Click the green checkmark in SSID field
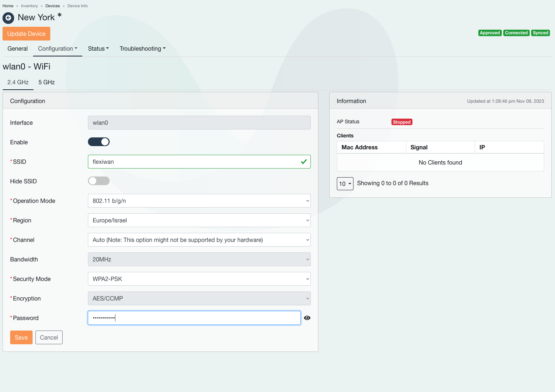 pos(304,162)
